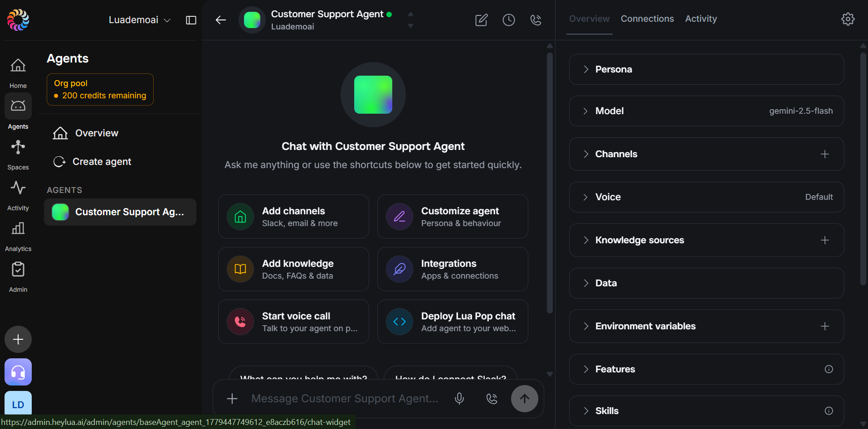Select Create agent menu item
This screenshot has height=429, width=868.
coord(120,162)
